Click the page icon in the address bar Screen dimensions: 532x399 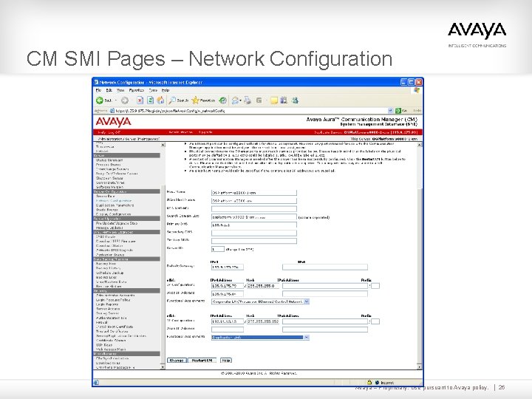click(x=112, y=111)
